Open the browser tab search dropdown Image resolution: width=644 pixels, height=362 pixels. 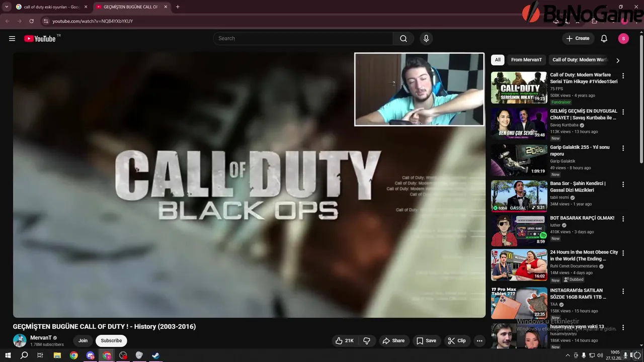click(x=7, y=7)
